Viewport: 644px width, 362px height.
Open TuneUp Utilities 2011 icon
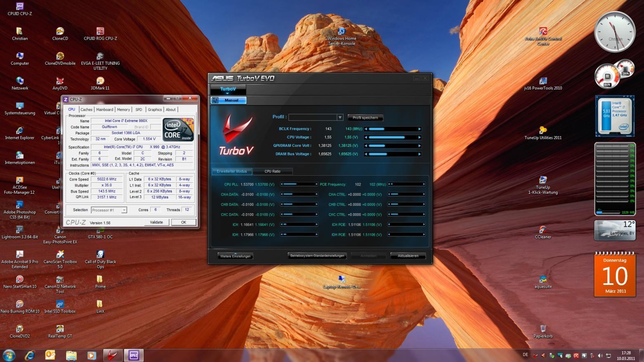point(543,133)
